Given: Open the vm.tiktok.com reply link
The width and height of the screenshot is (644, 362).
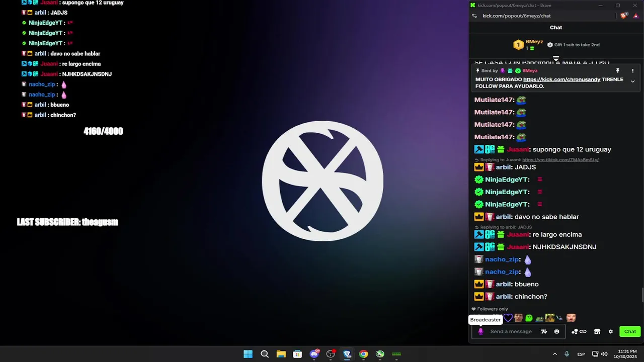Looking at the screenshot, I should (x=560, y=160).
